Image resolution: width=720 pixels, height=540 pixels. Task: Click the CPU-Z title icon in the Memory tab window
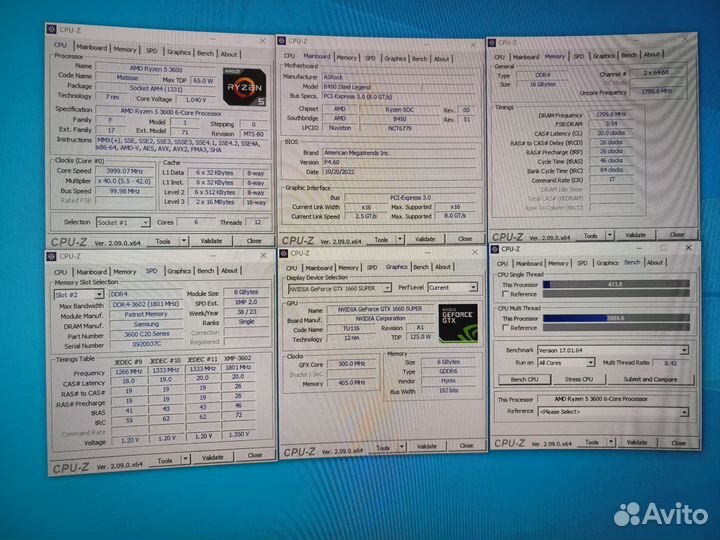pyautogui.click(x=492, y=43)
